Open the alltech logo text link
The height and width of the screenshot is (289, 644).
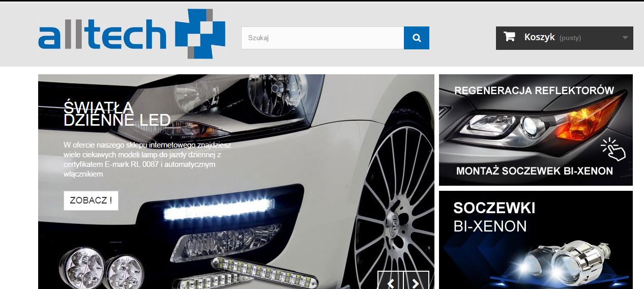pos(102,36)
